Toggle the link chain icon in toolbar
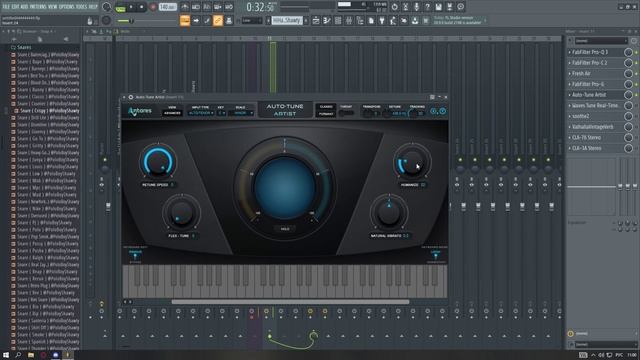 218,20
